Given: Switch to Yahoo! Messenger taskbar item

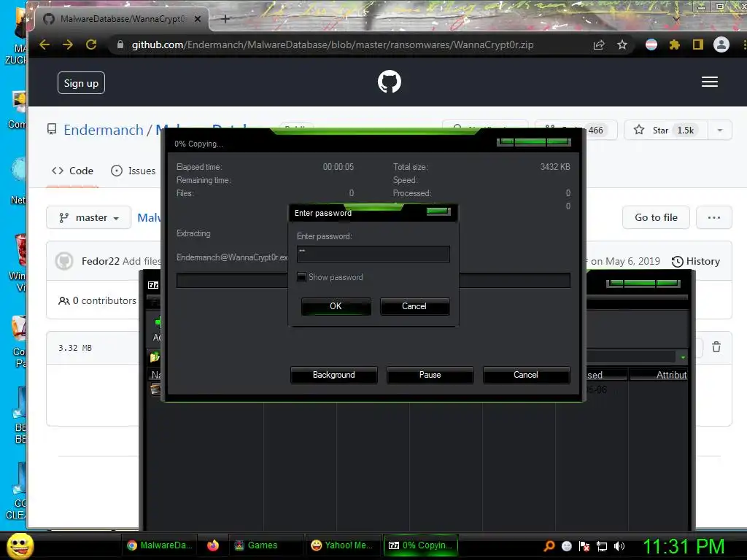Looking at the screenshot, I should tap(342, 545).
